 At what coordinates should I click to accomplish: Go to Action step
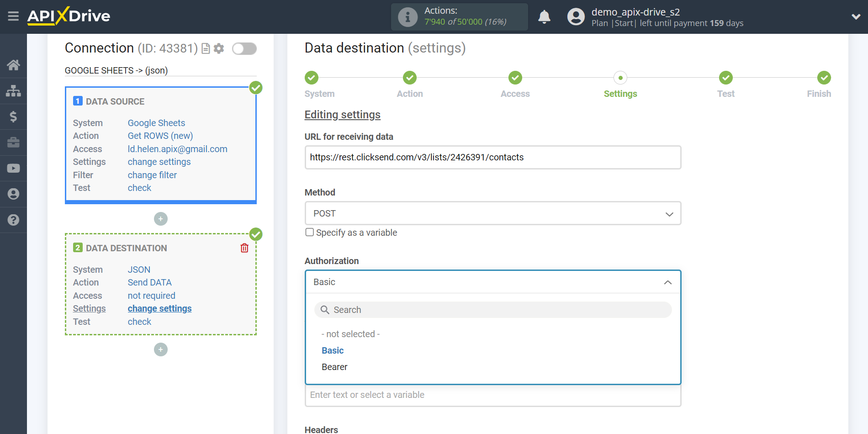pos(410,78)
